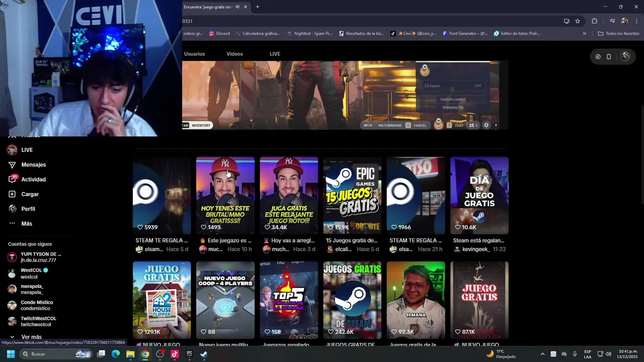
Task: Open the video with 5939 likes
Action: pos(162,196)
